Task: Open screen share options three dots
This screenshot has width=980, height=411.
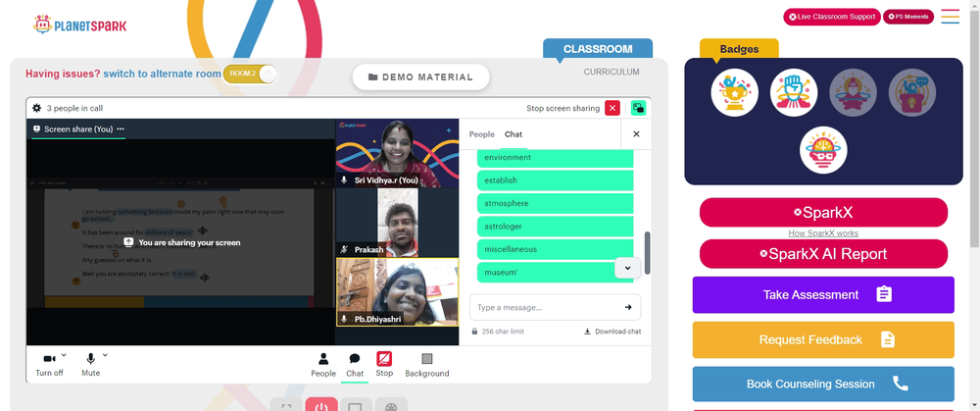Action: (121, 128)
